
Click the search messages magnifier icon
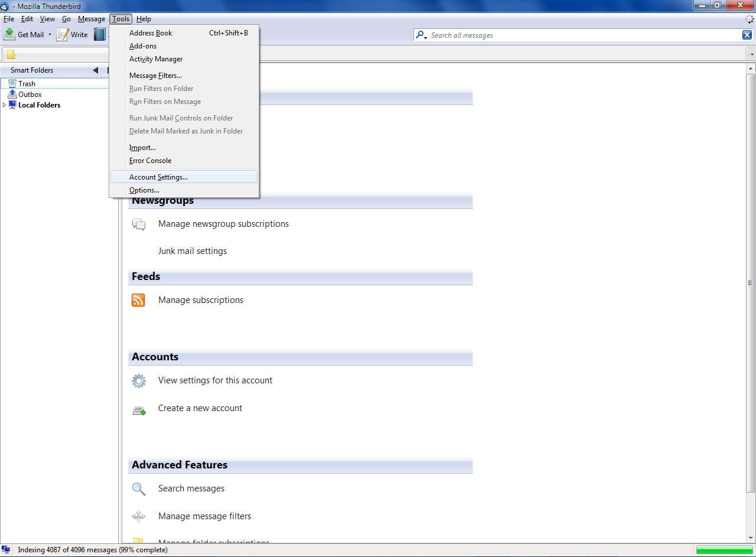[x=138, y=489]
